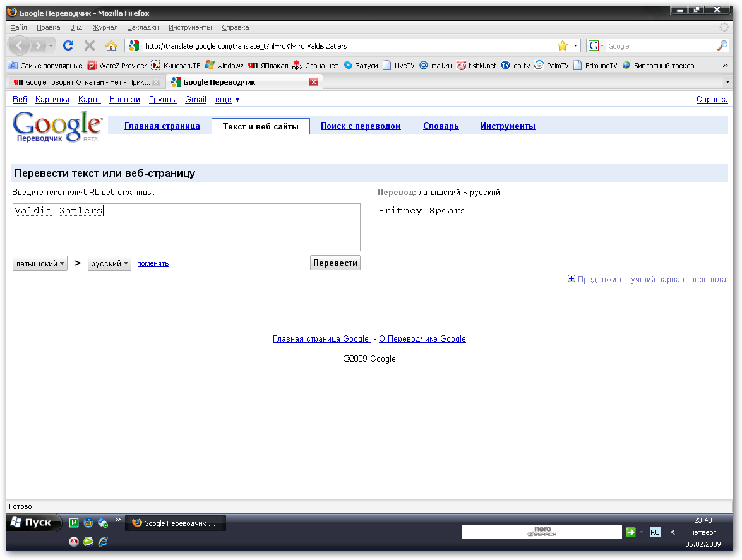Click the О Переводчике Google link
The width and height of the screenshot is (742, 560).
[422, 338]
